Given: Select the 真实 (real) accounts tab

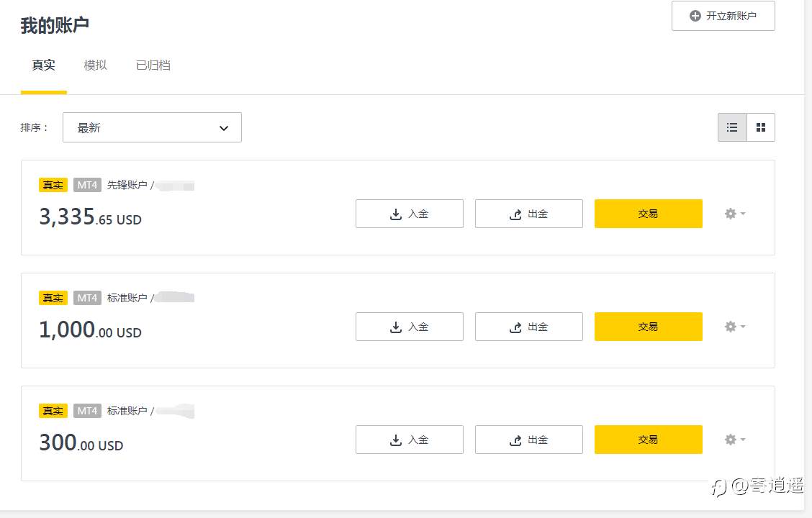Looking at the screenshot, I should (x=43, y=65).
